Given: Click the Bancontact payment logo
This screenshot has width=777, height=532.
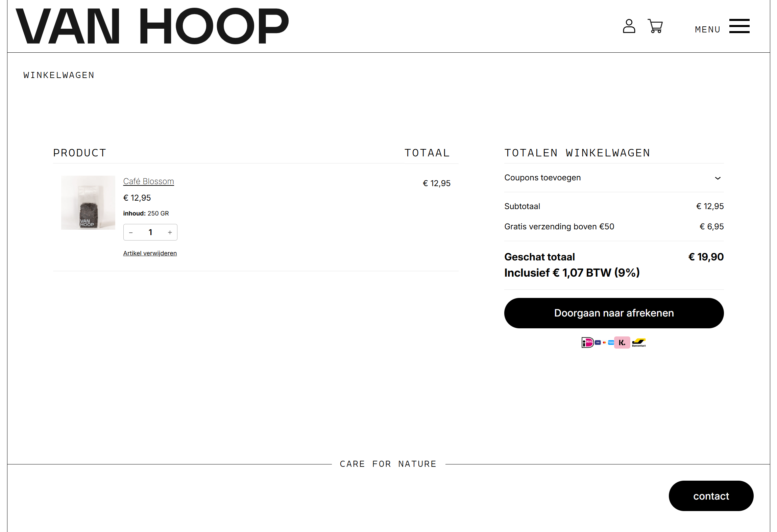Looking at the screenshot, I should 639,343.
